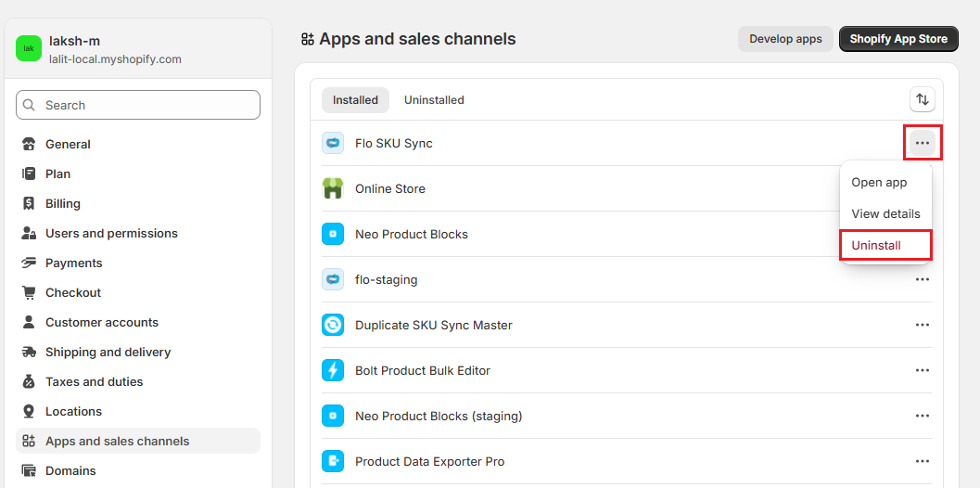Click the Customer accounts person icon

pyautogui.click(x=28, y=323)
